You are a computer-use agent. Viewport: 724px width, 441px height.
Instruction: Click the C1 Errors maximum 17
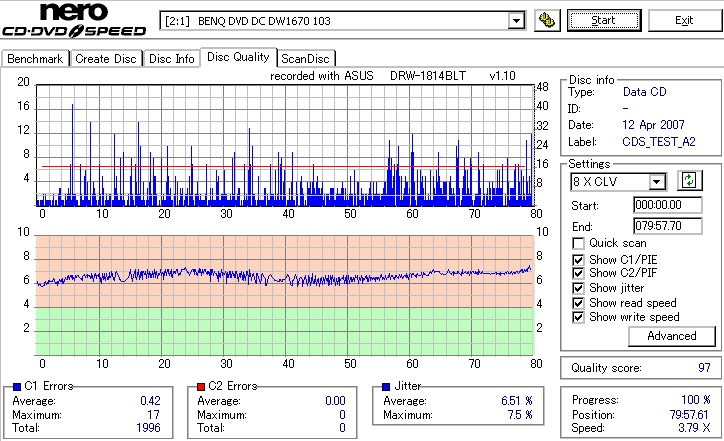pos(154,415)
